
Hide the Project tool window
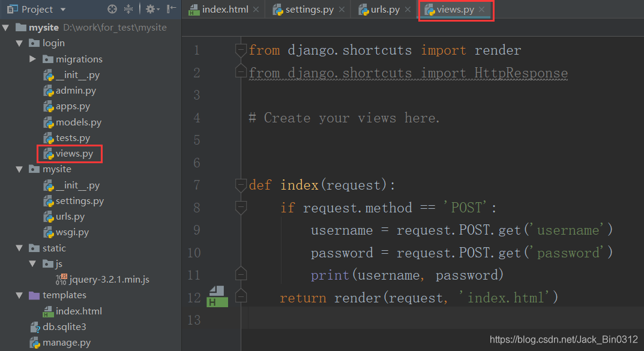tap(172, 8)
